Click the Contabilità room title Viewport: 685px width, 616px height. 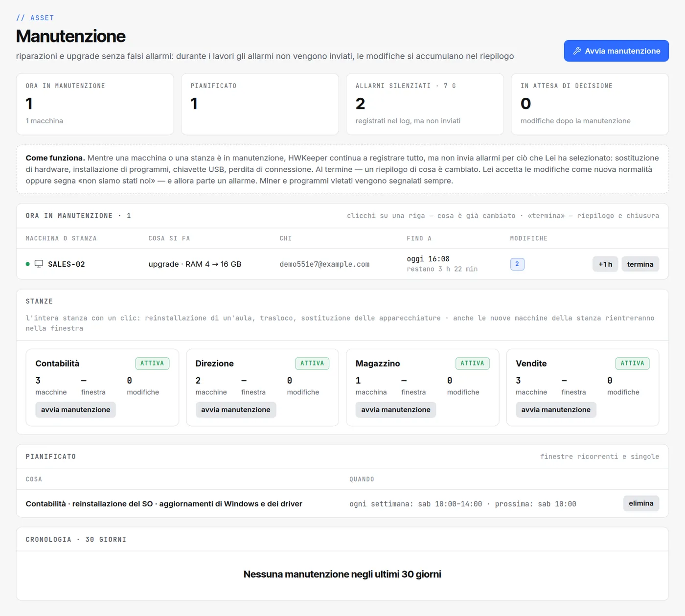(x=57, y=364)
